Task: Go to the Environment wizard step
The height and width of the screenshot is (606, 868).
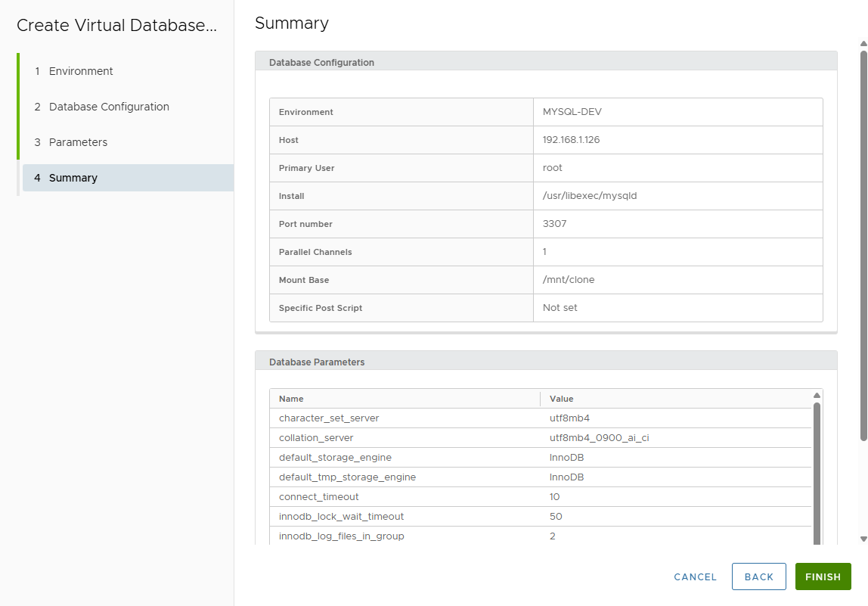Action: point(81,71)
